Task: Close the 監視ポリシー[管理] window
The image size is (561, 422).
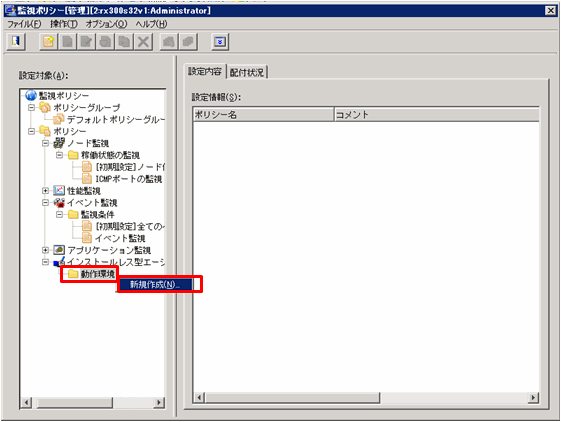Action: [x=550, y=11]
